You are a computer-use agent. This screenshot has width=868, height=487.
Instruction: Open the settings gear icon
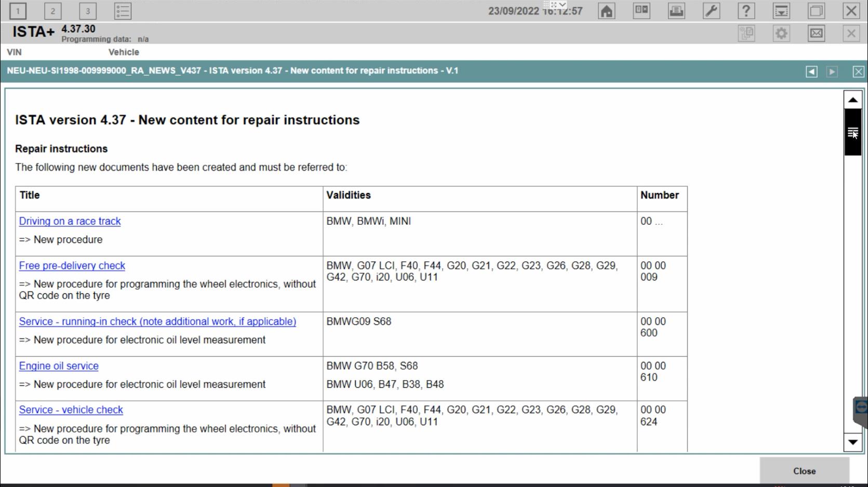[x=781, y=34]
